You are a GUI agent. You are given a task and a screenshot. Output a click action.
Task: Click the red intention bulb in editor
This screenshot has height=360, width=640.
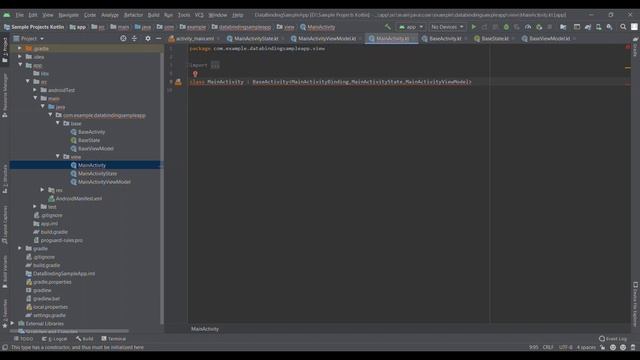195,74
